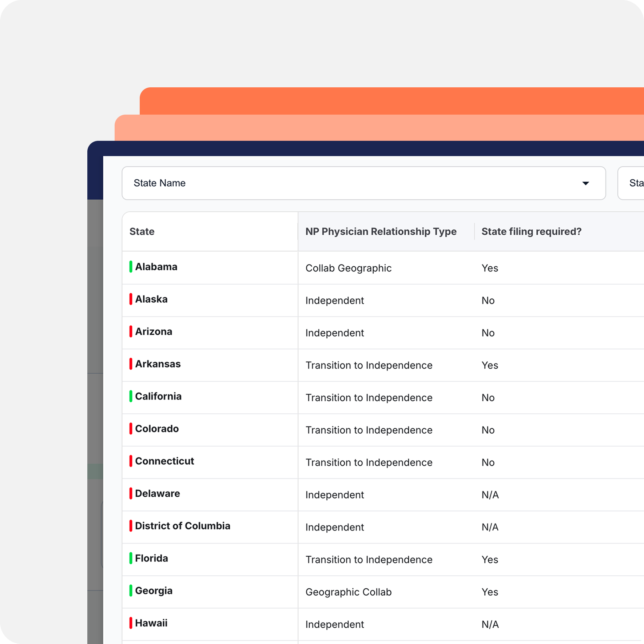Click Yes filing value for Florida
This screenshot has width=644, height=644.
pos(490,560)
